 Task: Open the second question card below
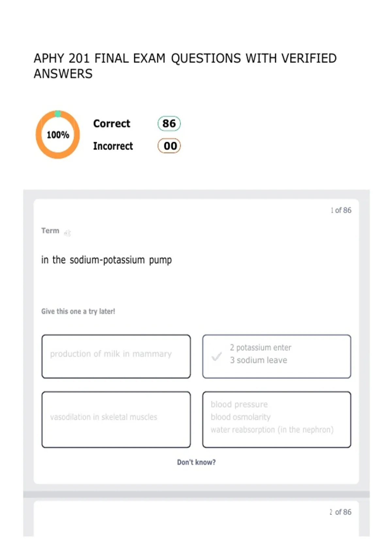point(196,518)
